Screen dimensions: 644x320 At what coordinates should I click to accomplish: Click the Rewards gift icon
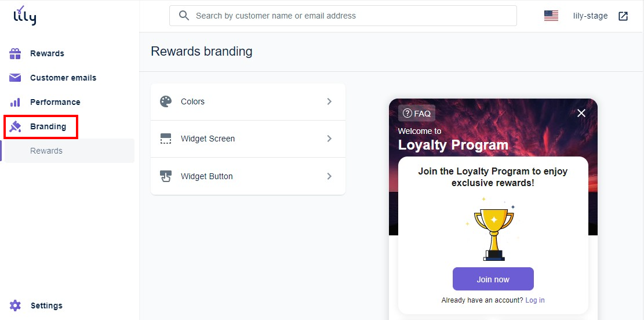click(x=15, y=53)
